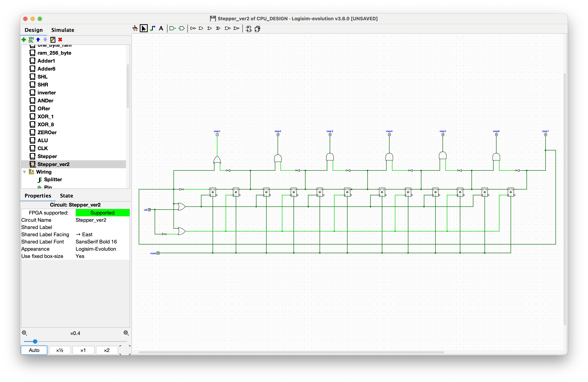
Task: Choose the Register tool
Action: tap(257, 29)
